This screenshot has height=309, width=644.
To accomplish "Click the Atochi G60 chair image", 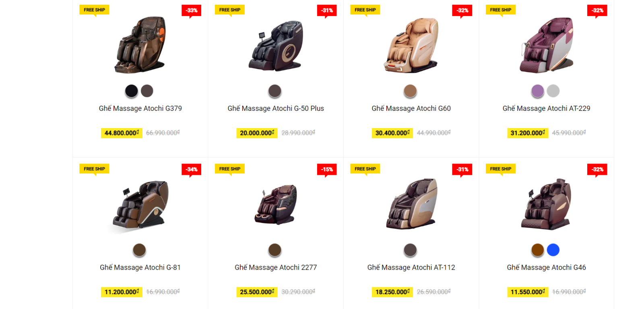I will click(x=411, y=45).
